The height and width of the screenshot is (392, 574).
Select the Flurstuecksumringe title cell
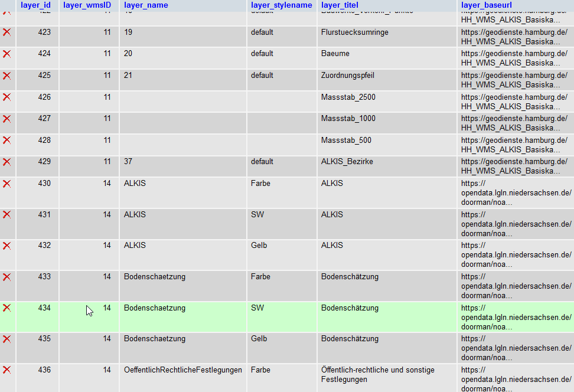pos(354,32)
